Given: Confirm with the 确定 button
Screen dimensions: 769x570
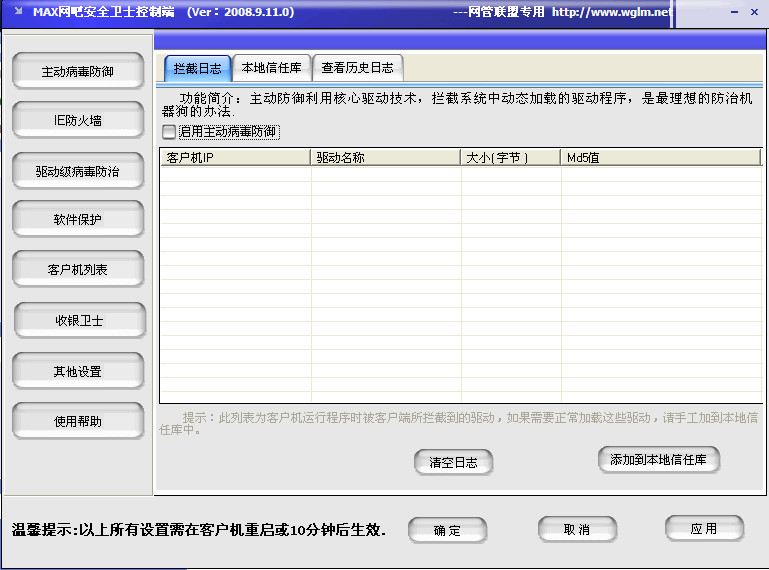Looking at the screenshot, I should (x=447, y=530).
